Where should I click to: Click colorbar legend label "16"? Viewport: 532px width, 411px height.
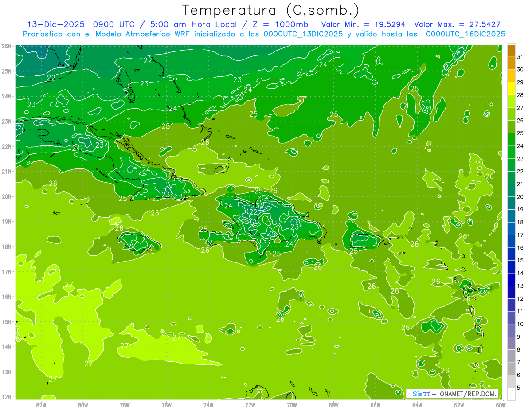coord(520,247)
